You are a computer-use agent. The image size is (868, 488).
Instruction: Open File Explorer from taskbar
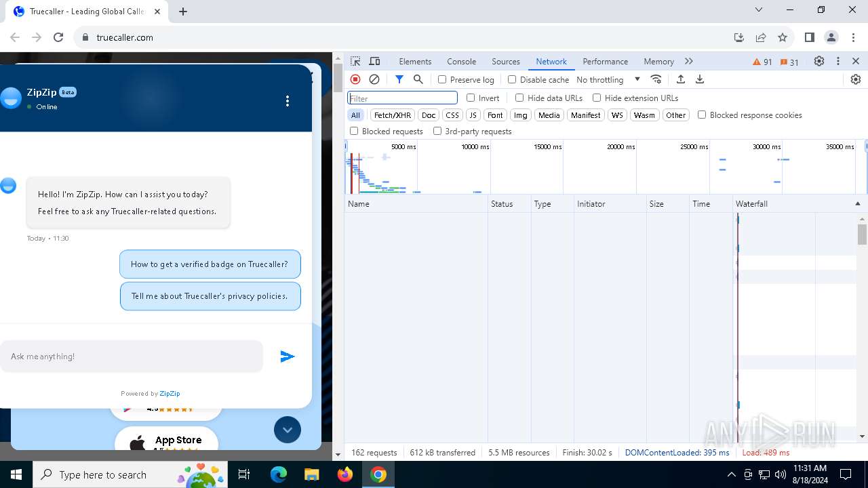(311, 474)
